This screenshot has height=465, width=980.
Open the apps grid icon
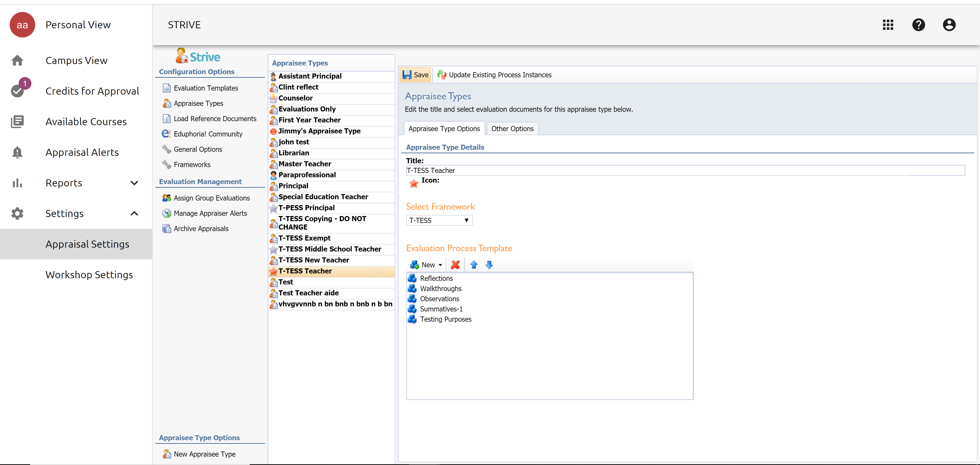pyautogui.click(x=888, y=25)
